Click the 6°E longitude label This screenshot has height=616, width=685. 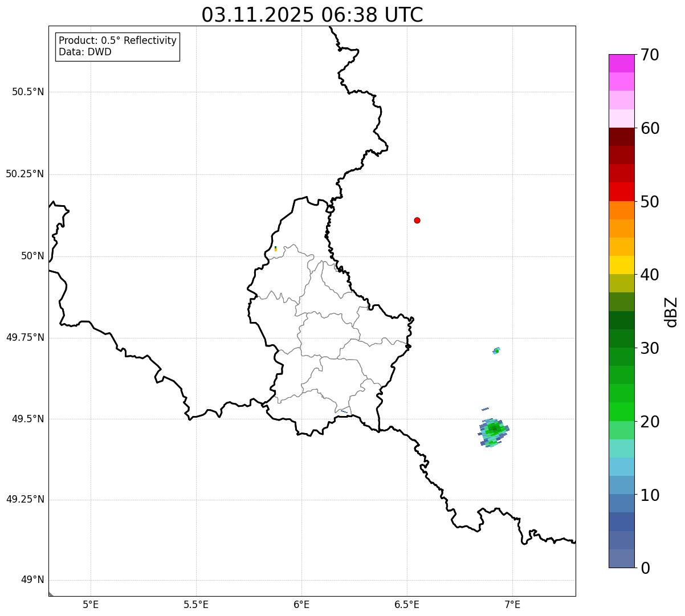coord(301,605)
